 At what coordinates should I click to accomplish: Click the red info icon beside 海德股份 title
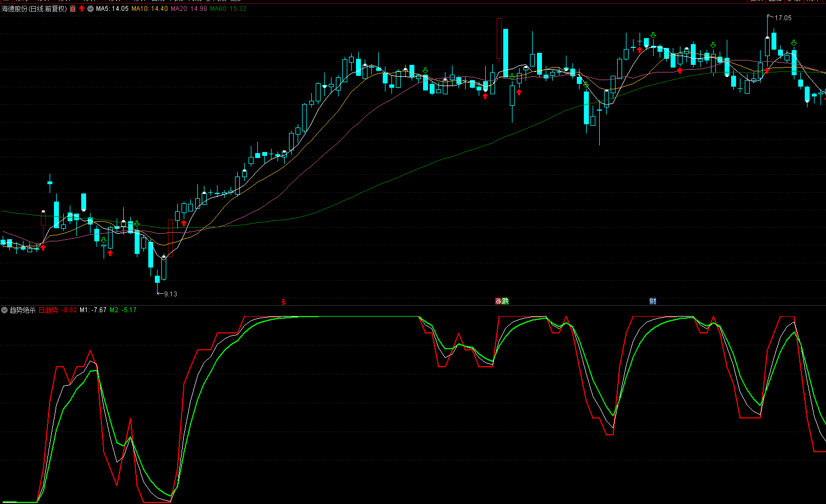click(x=73, y=9)
